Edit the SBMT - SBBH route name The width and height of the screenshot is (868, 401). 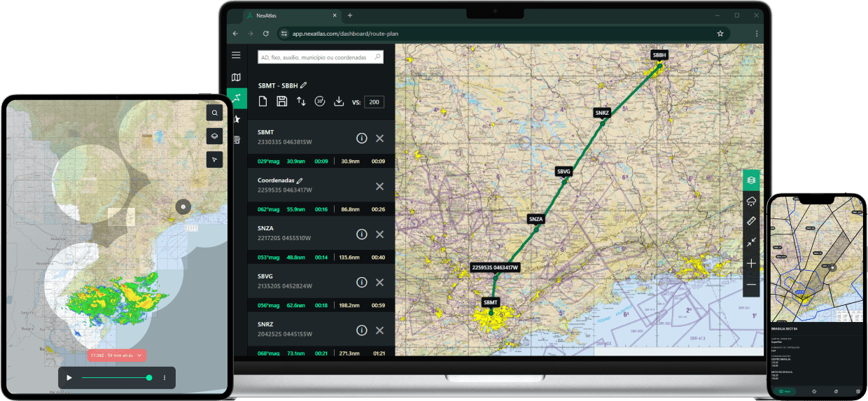coord(303,85)
